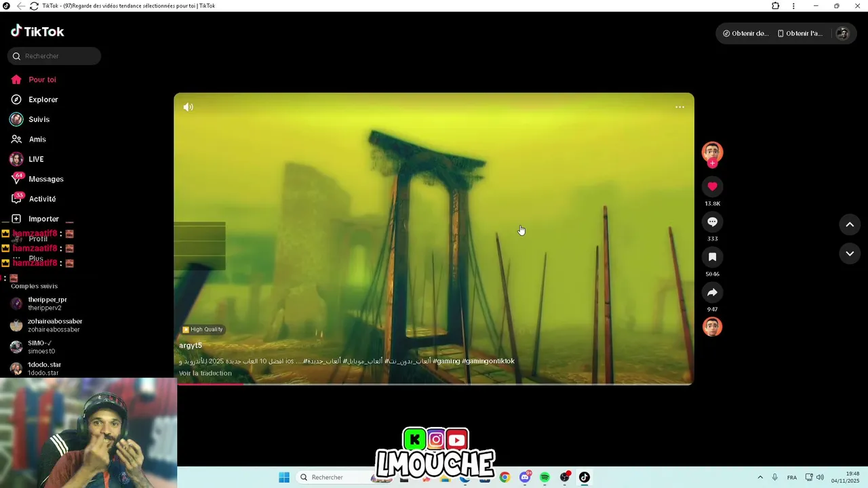Go to the Suivis feed

[x=31, y=119]
